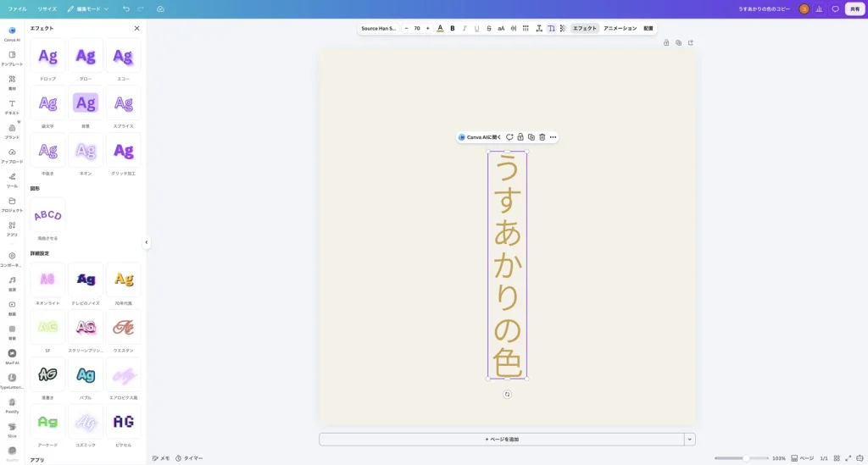Image resolution: width=868 pixels, height=465 pixels.
Task: Open the エフェクト (Effects) toolbar tab
Action: [585, 28]
